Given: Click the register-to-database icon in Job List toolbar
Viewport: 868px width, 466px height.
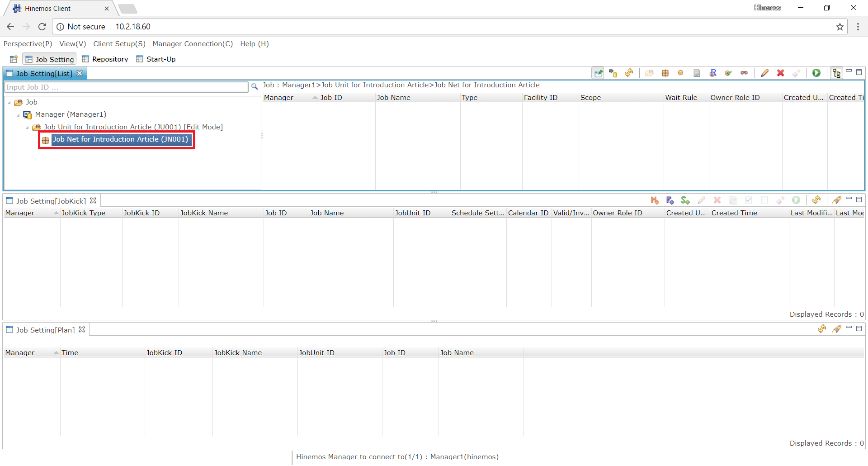Looking at the screenshot, I should (613, 73).
